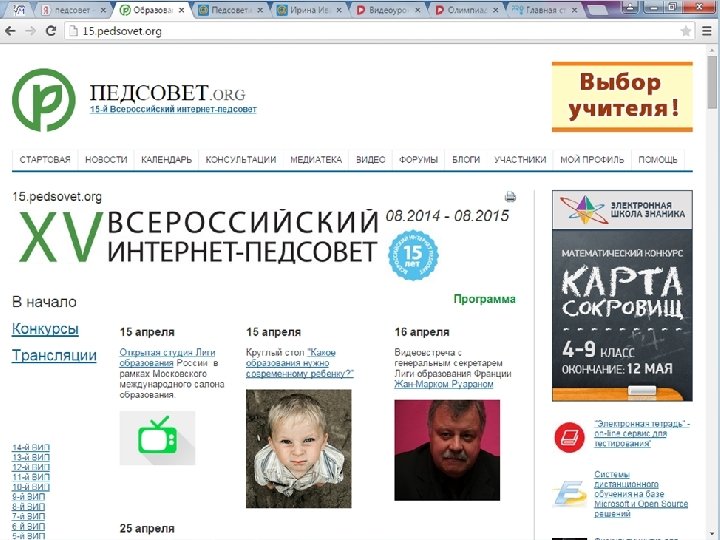Open the БЛОГИ menu item
This screenshot has width=720, height=540.
point(466,159)
